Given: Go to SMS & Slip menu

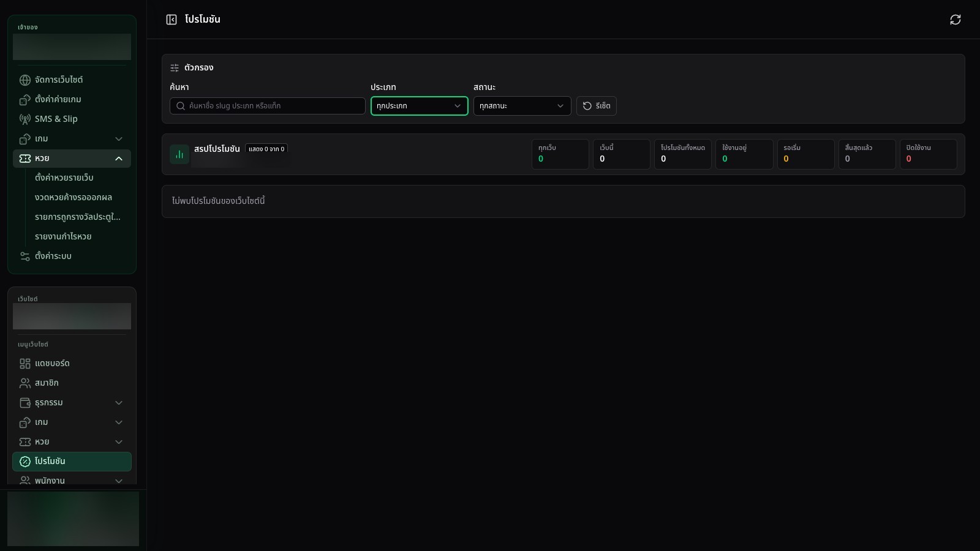Looking at the screenshot, I should click(72, 119).
